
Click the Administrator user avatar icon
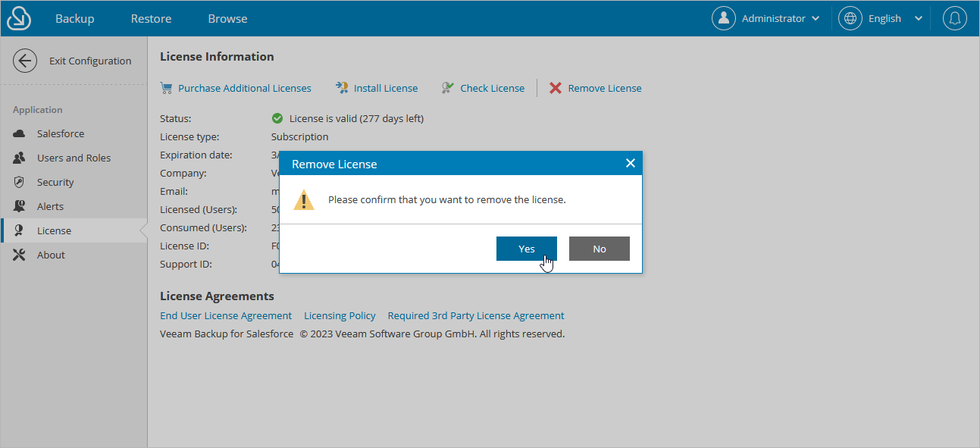[724, 18]
